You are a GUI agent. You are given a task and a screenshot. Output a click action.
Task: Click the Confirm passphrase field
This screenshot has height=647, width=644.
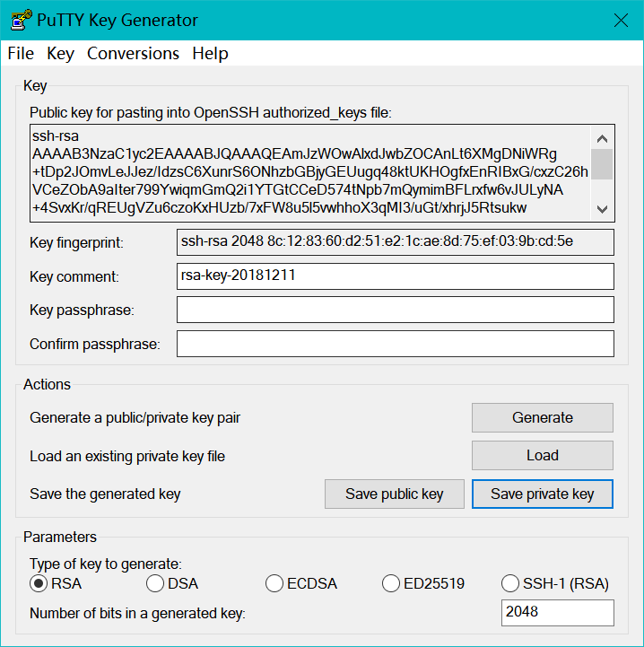point(396,344)
